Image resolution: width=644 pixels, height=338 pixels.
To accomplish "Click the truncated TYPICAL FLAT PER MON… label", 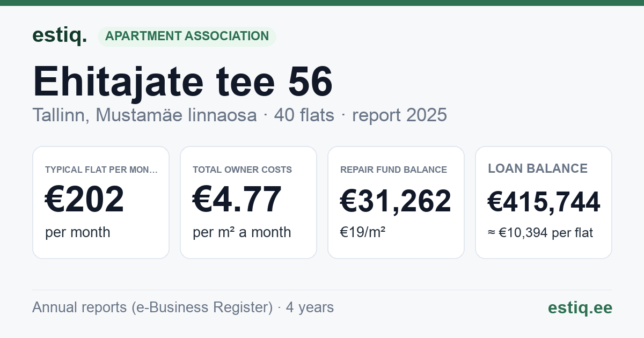I will point(101,170).
